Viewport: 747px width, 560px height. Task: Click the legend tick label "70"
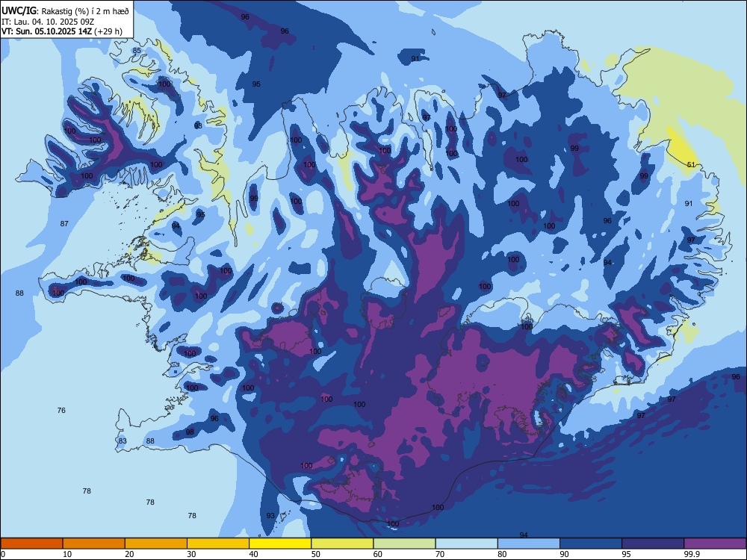click(440, 554)
